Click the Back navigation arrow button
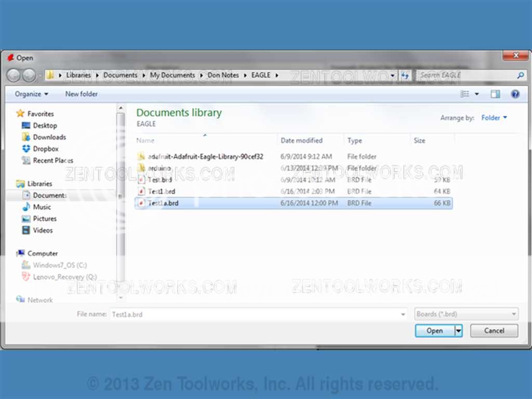Image resolution: width=532 pixels, height=399 pixels. coord(14,75)
